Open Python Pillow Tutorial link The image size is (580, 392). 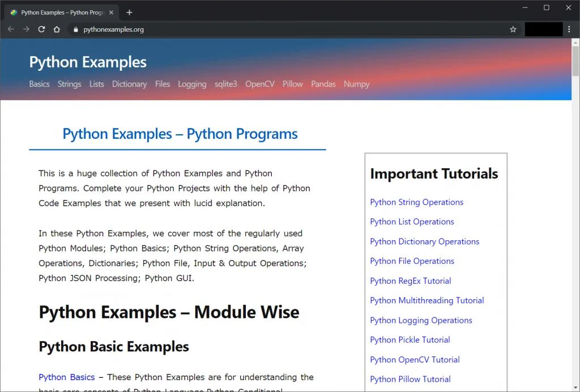[x=410, y=380]
